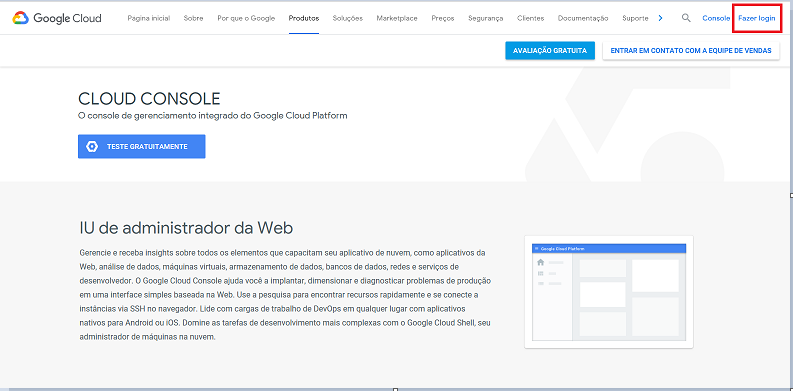Click the Suporte menu item

tap(635, 18)
